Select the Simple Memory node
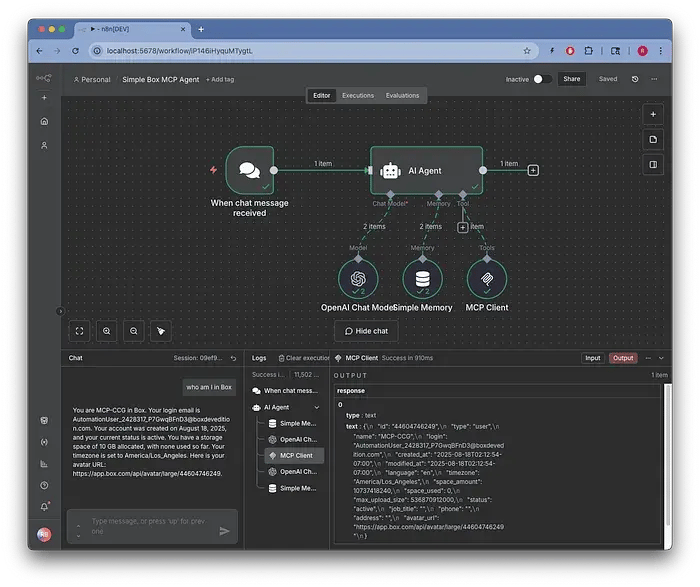This screenshot has width=700, height=587. [422, 279]
